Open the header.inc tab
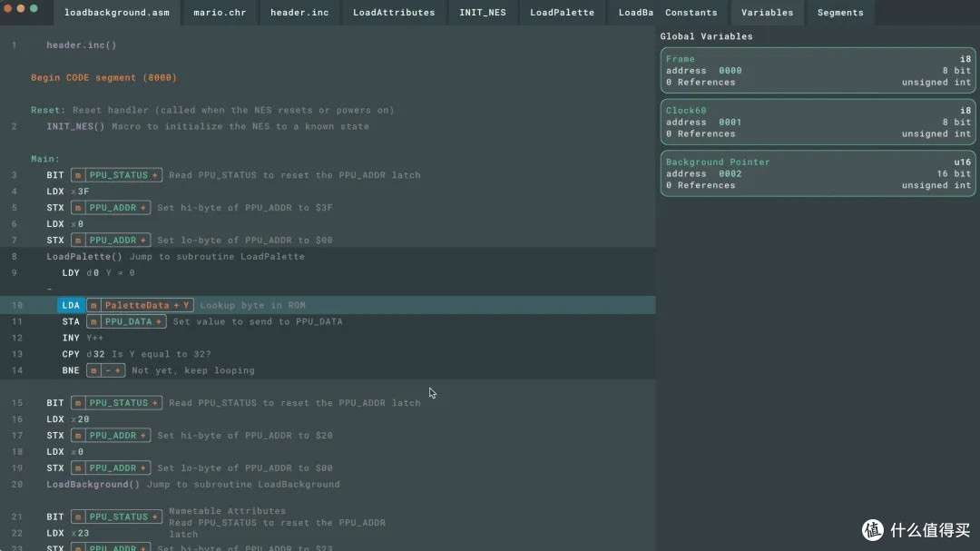This screenshot has width=980, height=551. click(x=299, y=13)
